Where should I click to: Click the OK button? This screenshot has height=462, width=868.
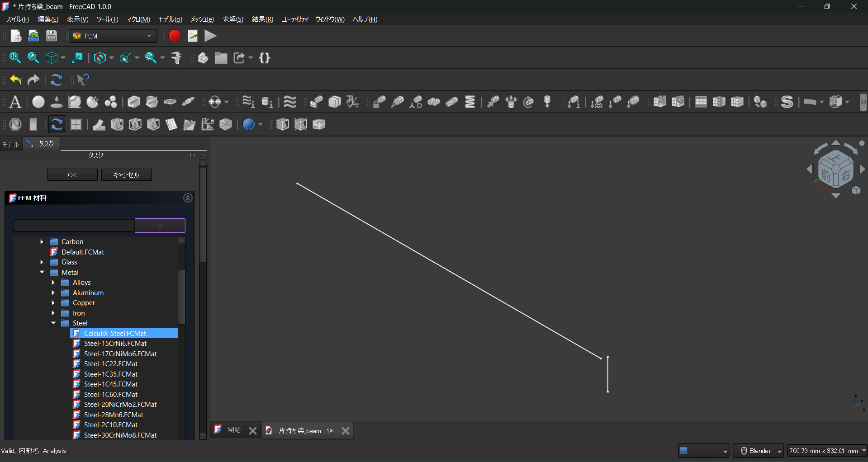point(72,175)
